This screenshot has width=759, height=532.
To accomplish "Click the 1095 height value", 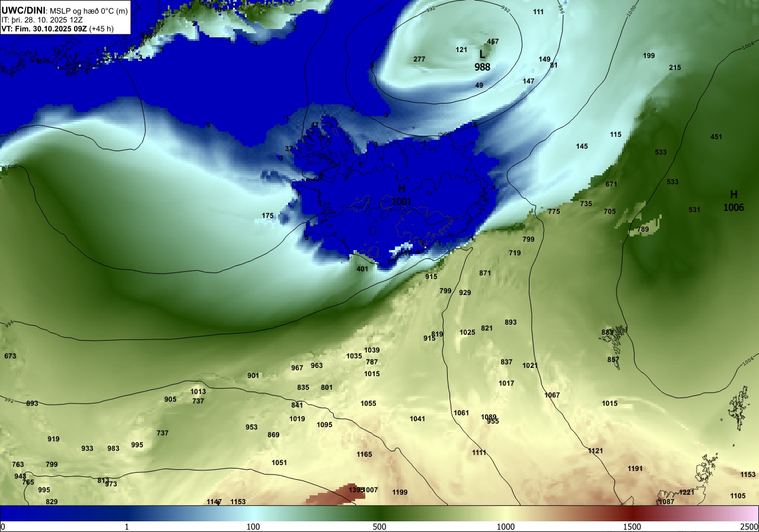I will tap(324, 425).
